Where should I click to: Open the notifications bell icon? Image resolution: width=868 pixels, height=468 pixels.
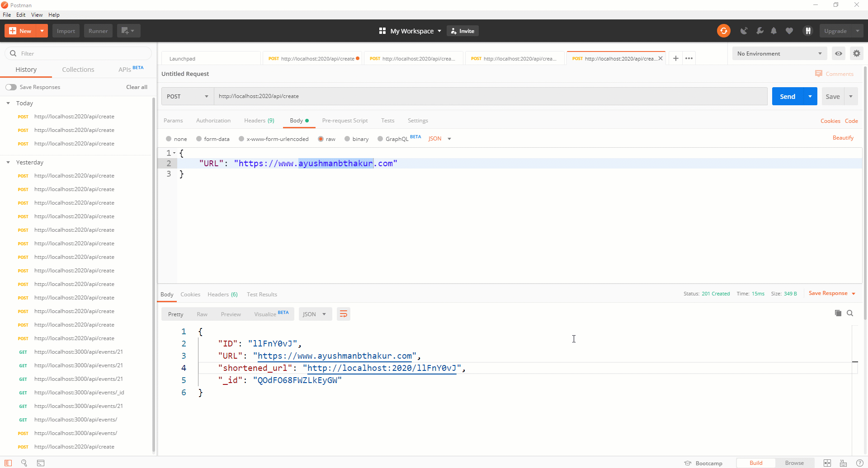(x=774, y=31)
